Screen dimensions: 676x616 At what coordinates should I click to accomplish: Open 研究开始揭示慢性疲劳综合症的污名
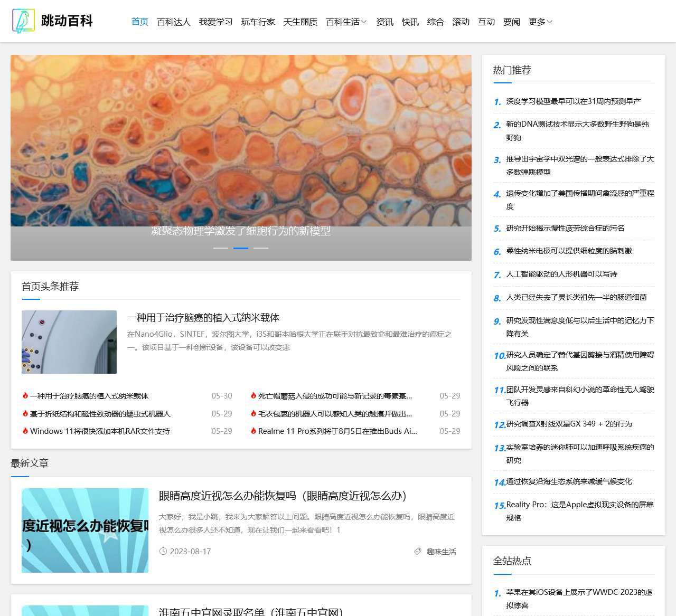point(566,228)
